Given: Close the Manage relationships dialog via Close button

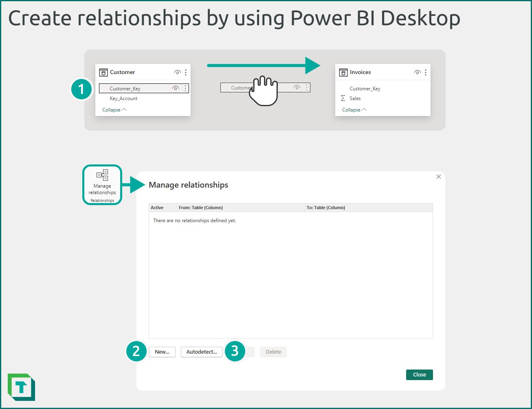Looking at the screenshot, I should [x=419, y=374].
